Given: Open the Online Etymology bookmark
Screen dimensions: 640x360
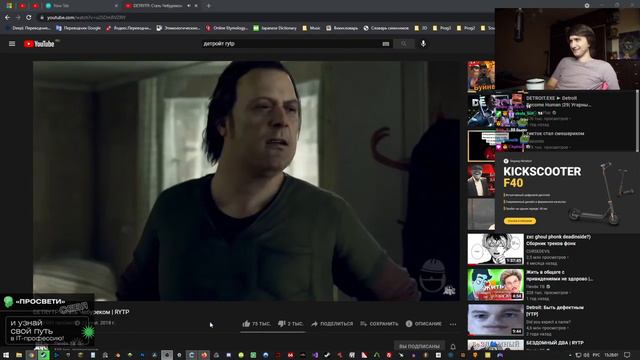Looking at the screenshot, I should 227,28.
